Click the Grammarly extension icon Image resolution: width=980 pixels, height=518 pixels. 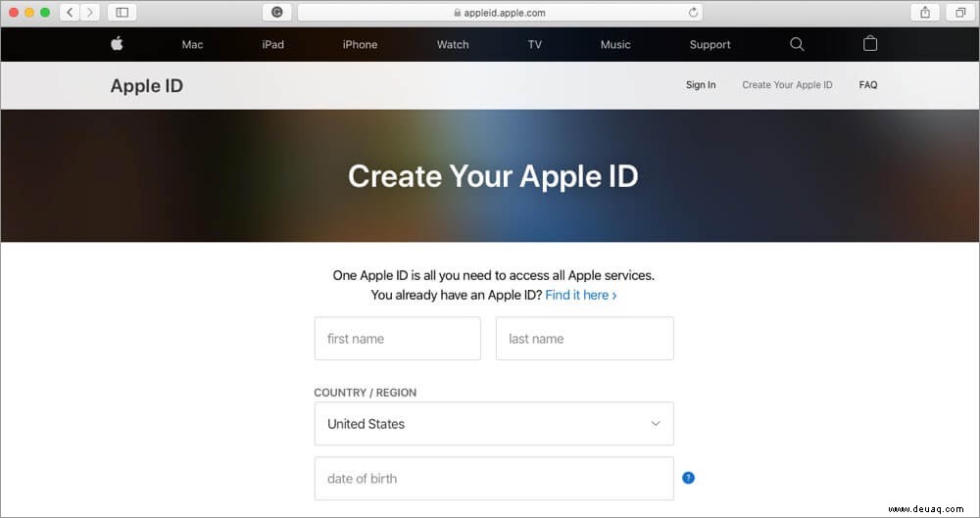pyautogui.click(x=277, y=12)
